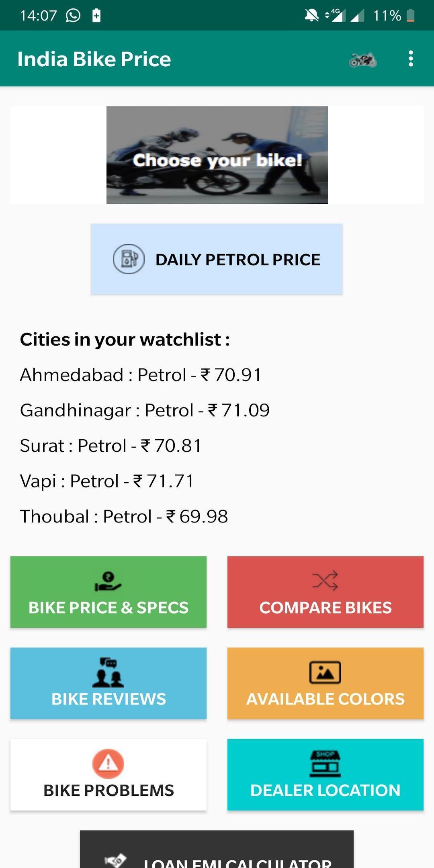Tap the rupee hand icon on Bike Price
The height and width of the screenshot is (868, 434).
pos(108,581)
